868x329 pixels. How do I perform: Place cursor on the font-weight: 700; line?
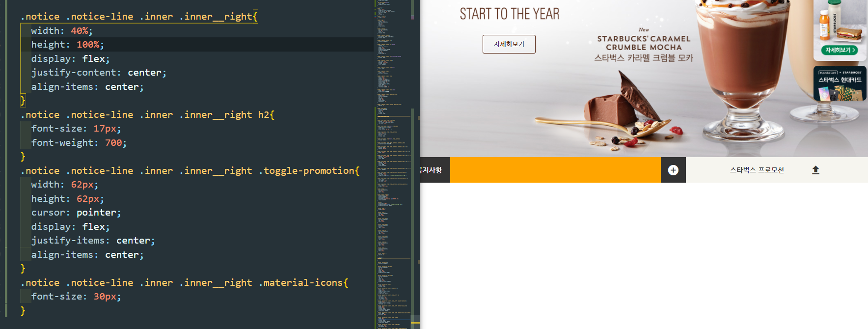pyautogui.click(x=79, y=142)
